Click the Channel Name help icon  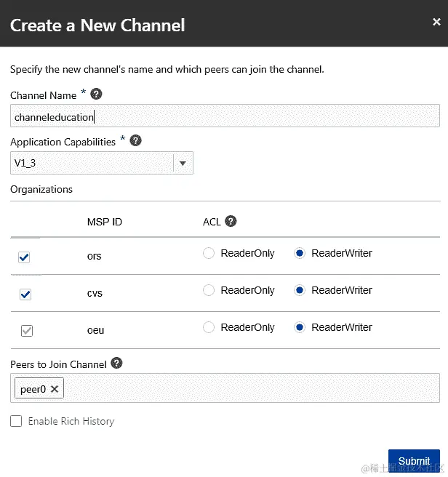[96, 95]
